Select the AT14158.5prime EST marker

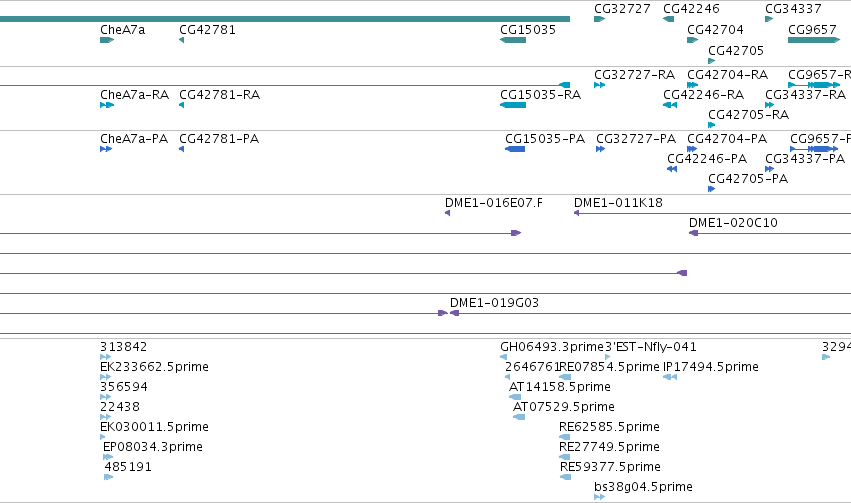515,397
